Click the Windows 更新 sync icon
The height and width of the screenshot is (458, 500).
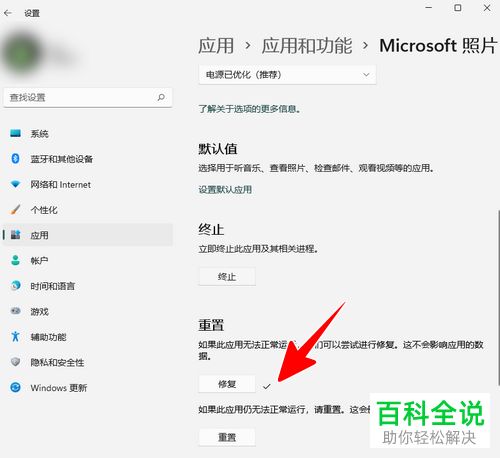tap(15, 387)
